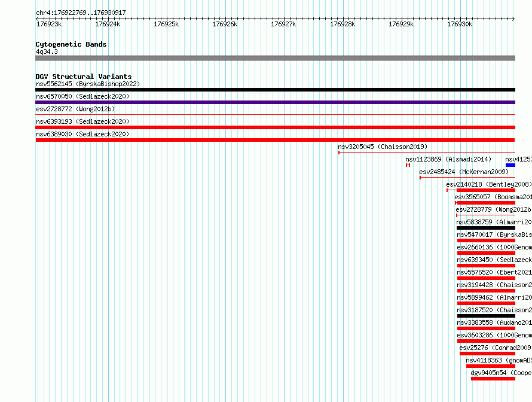Click the Cytogenetic Bands track title
532x402 pixels.
[71, 44]
